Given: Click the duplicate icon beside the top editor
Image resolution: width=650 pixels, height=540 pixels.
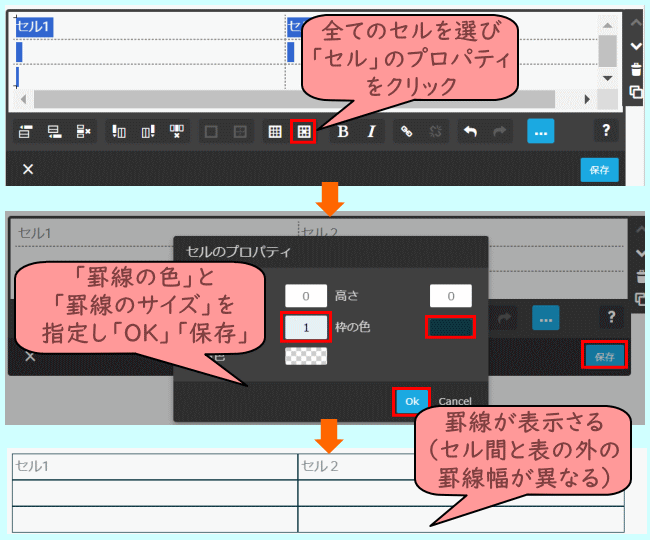Looking at the screenshot, I should [x=636, y=92].
